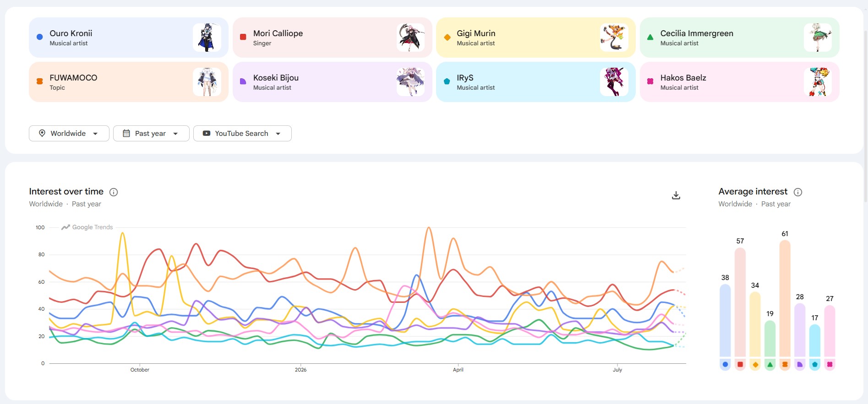Click the 'April' axis label on the chart
The width and height of the screenshot is (868, 404).
[x=458, y=370]
